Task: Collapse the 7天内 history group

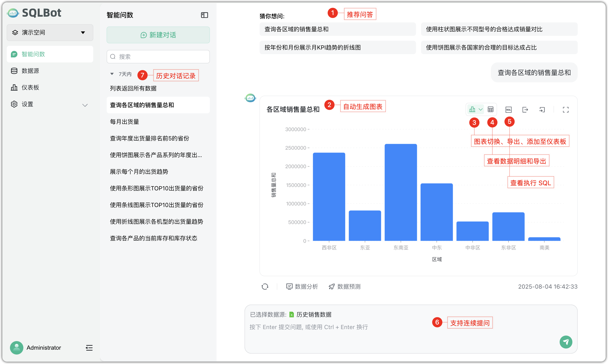Action: tap(112, 74)
